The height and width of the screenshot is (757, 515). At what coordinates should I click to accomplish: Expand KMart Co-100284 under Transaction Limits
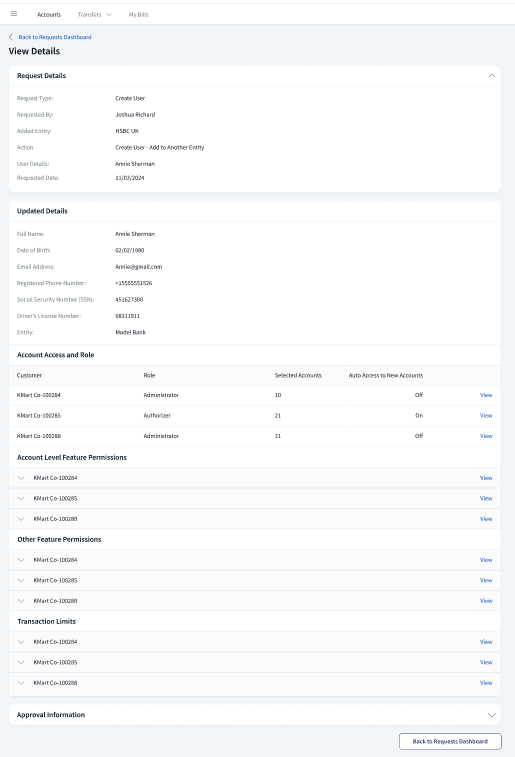pyautogui.click(x=21, y=642)
